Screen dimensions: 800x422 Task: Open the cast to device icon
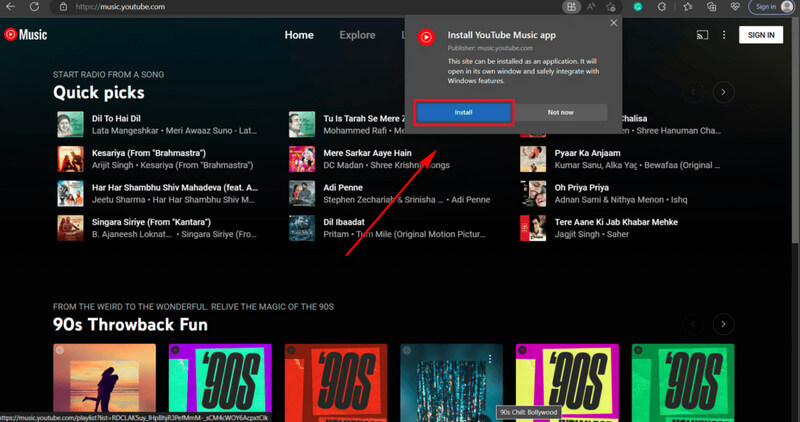tap(703, 35)
